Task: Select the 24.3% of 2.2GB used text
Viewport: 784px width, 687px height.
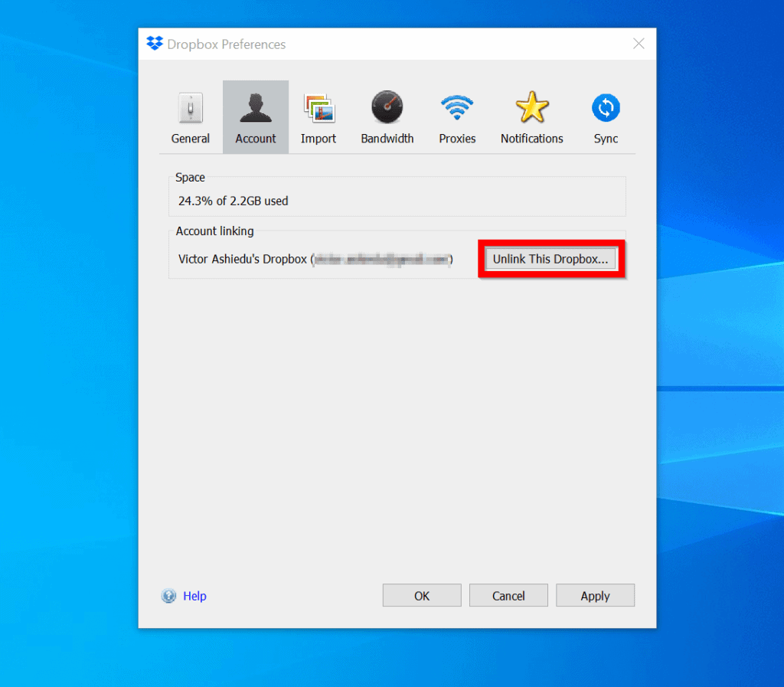Action: tap(233, 201)
